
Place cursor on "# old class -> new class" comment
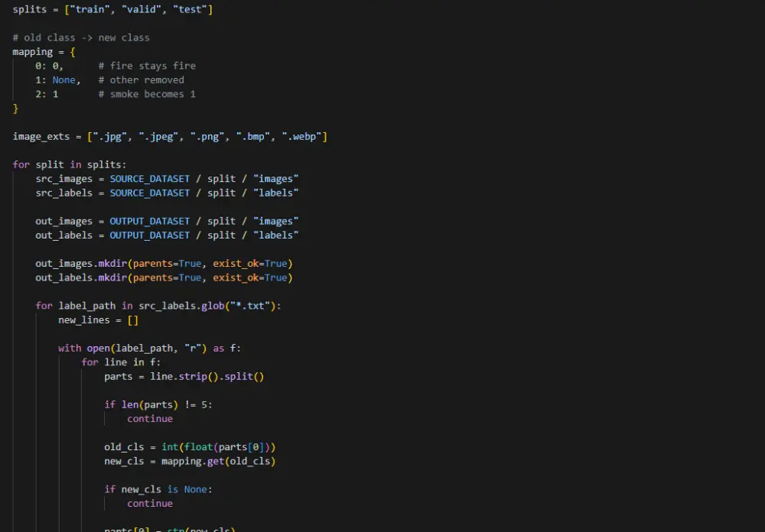(x=81, y=37)
